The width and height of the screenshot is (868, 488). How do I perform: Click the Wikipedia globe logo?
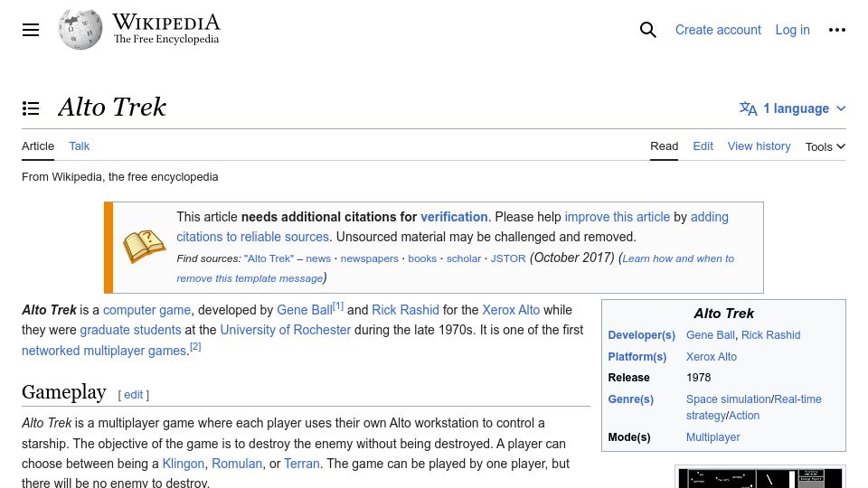pyautogui.click(x=80, y=29)
